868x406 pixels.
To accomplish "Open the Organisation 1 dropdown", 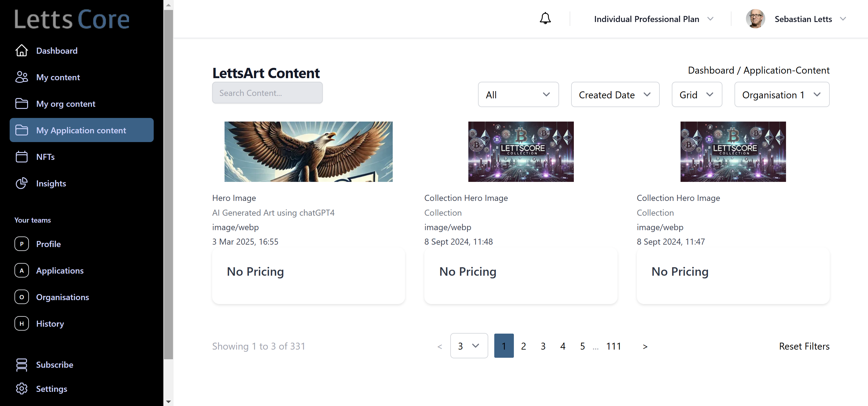I will (x=782, y=94).
